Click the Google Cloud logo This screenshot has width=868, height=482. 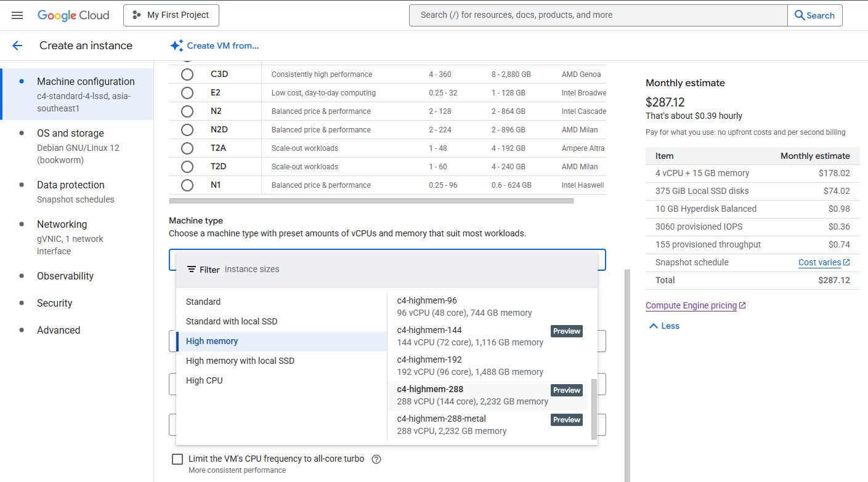73,15
